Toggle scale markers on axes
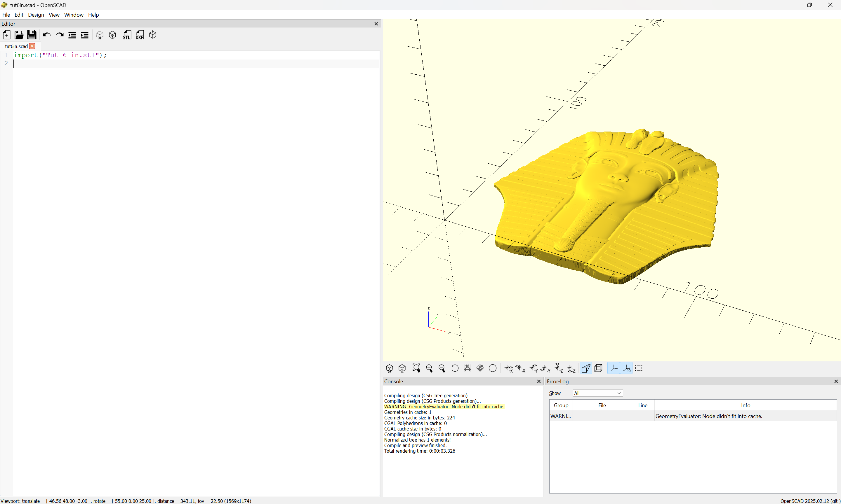The image size is (841, 504). (x=626, y=368)
